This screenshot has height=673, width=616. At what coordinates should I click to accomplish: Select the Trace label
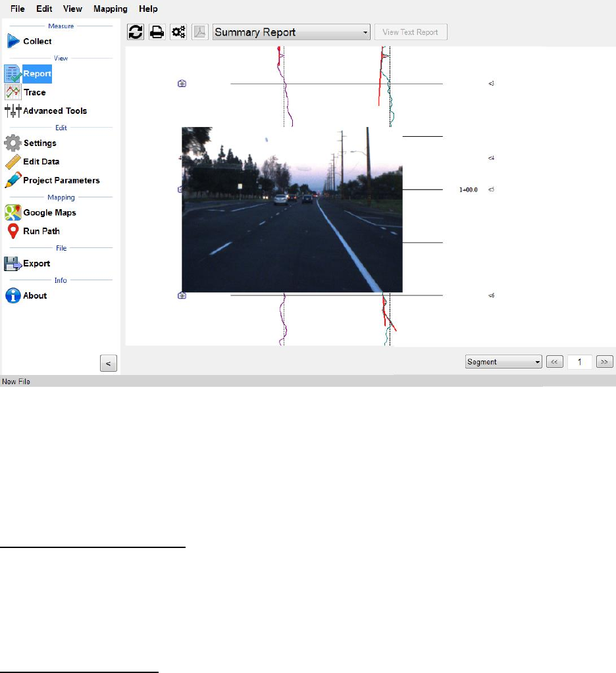click(35, 92)
